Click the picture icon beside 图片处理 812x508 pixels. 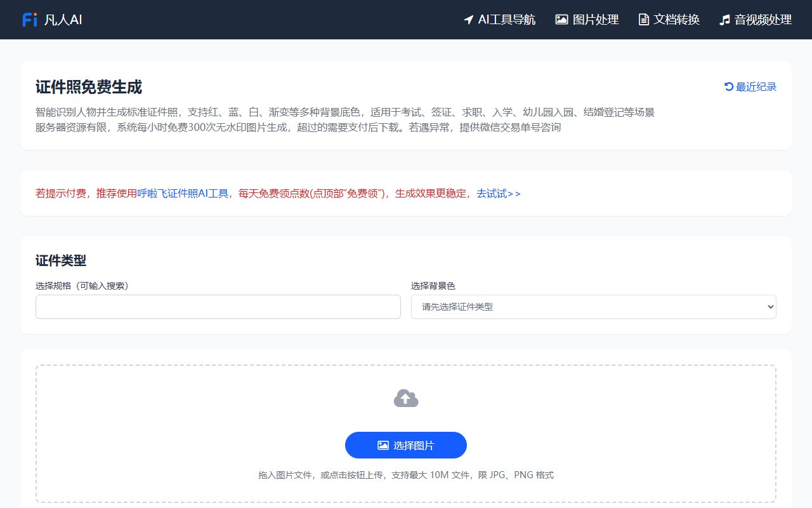coord(561,20)
